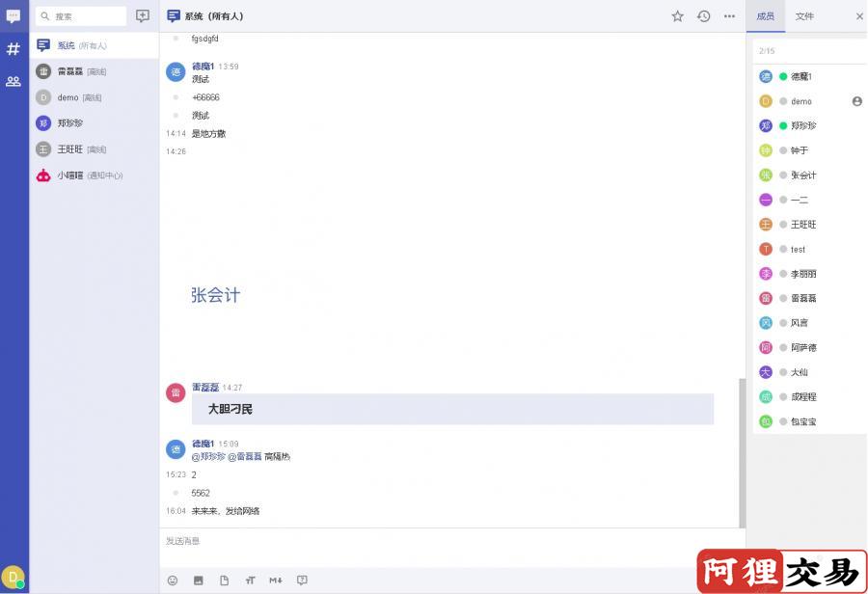This screenshot has height=594, width=868.
Task: Toggle Markdown mode button
Action: [x=276, y=580]
